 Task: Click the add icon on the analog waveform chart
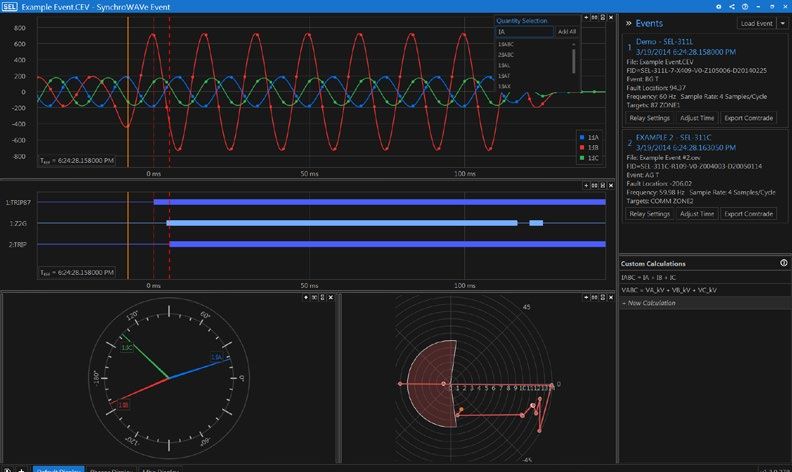pos(586,17)
